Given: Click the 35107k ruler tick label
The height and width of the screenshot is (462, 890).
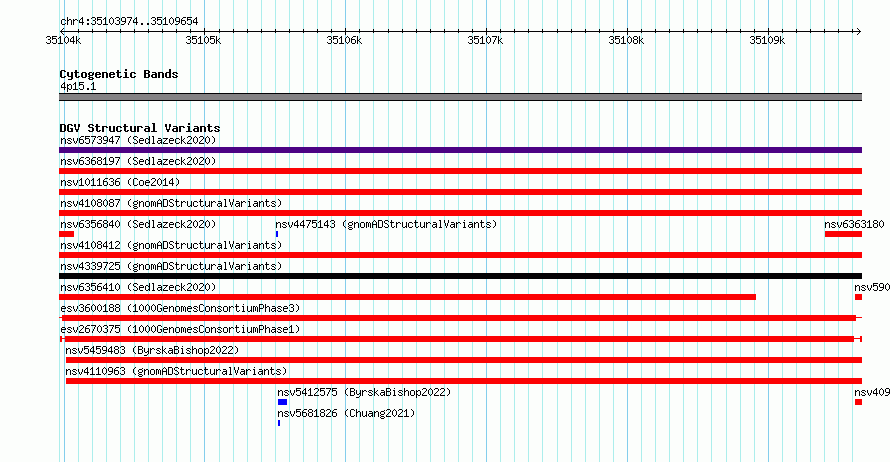Looking at the screenshot, I should click(485, 40).
